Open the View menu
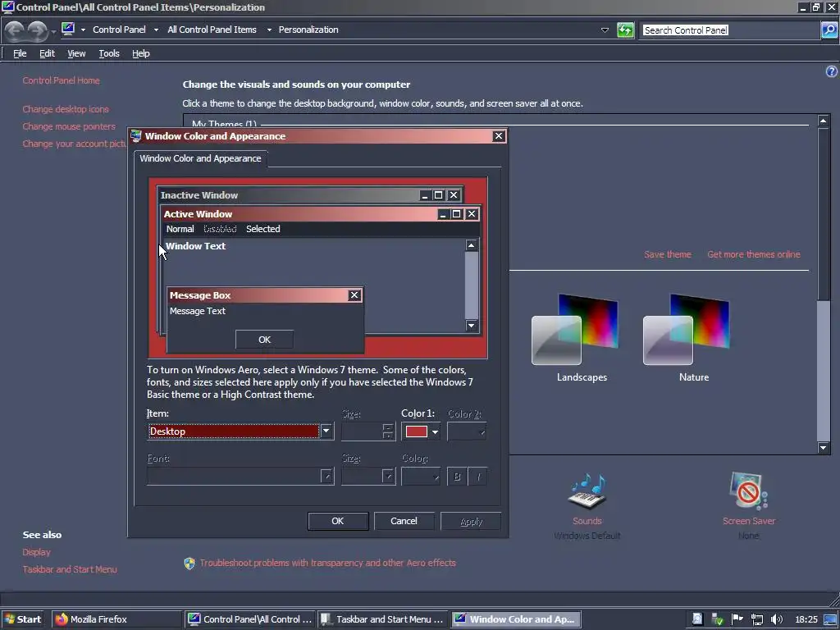This screenshot has width=840, height=630. coord(76,53)
